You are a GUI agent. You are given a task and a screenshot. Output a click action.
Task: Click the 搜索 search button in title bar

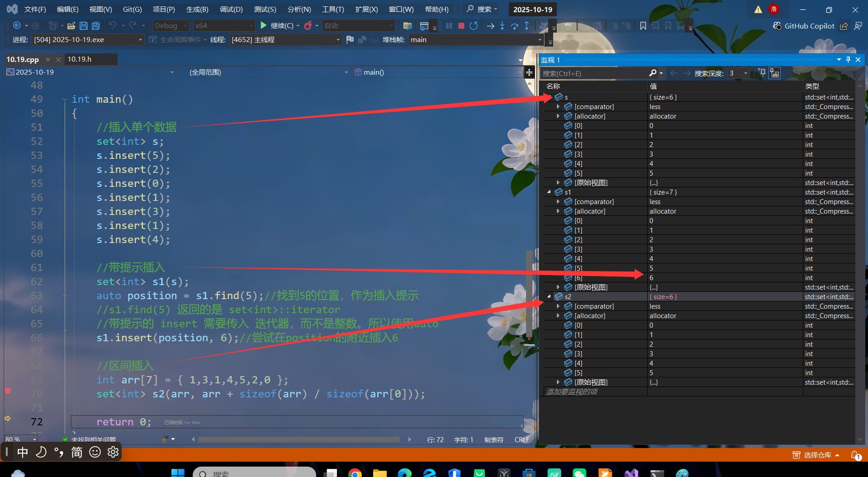point(482,9)
